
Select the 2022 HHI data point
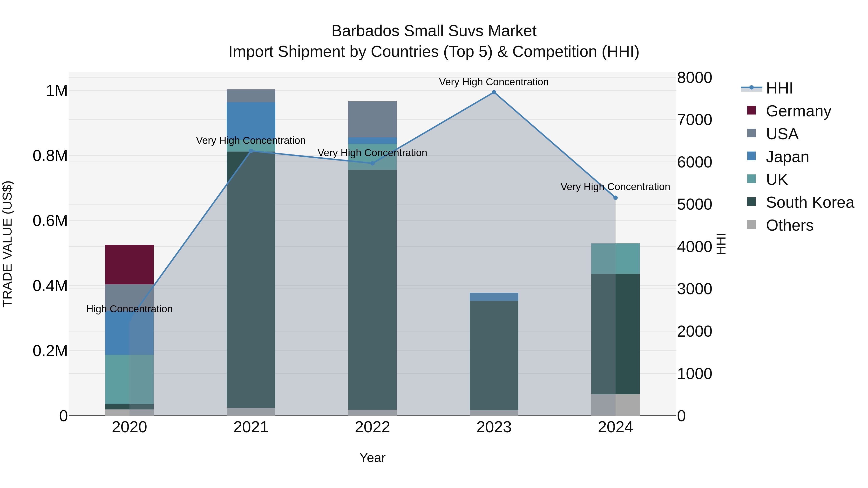(x=372, y=163)
